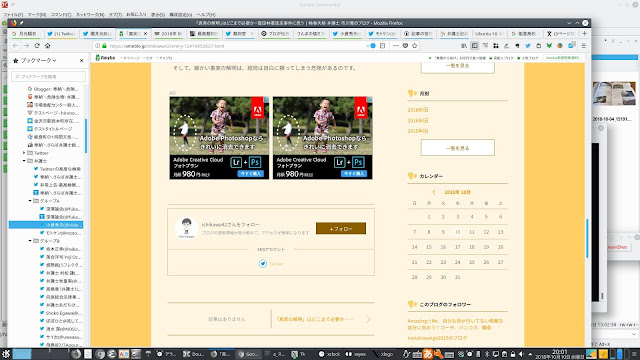Open the 2015年 monthly archive link
Screen dimensions: 640x360
coord(418,131)
